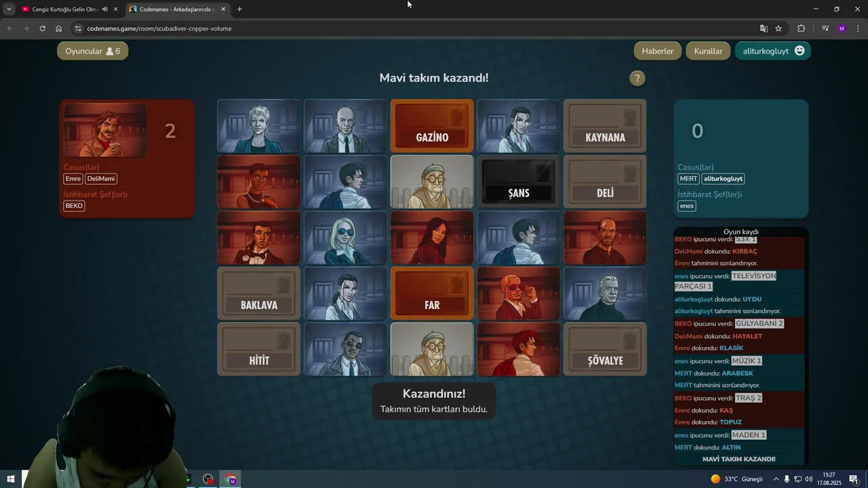Click the gray-haired woman blue agent card

(x=259, y=126)
